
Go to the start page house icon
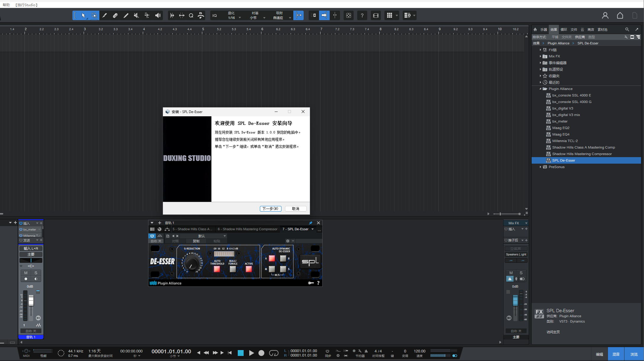620,15
